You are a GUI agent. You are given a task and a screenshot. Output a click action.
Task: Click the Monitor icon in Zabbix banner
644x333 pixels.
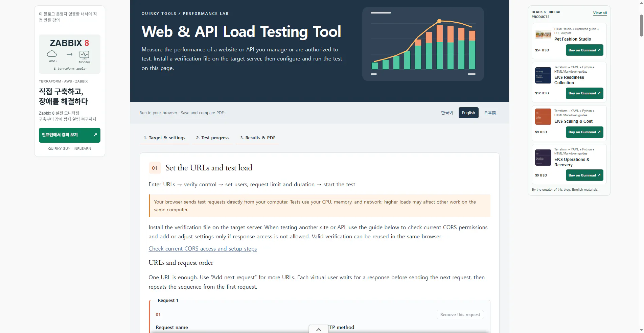pos(84,55)
